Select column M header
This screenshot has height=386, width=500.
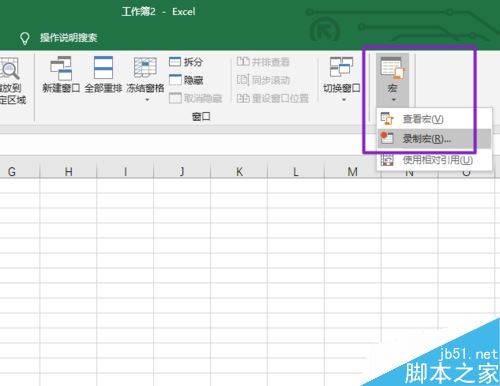353,171
